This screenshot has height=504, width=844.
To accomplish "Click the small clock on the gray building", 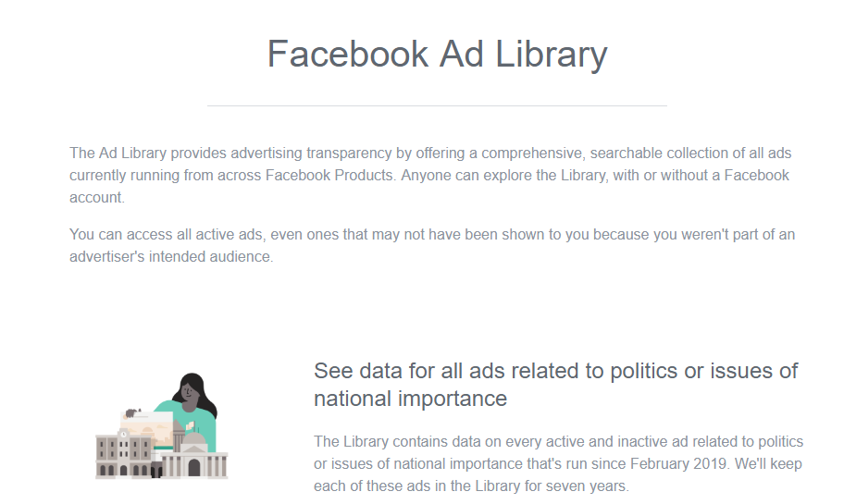I will pos(123,434).
